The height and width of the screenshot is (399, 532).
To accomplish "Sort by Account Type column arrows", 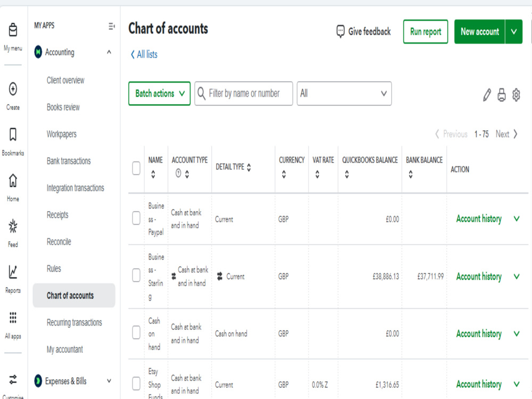I will tap(187, 174).
